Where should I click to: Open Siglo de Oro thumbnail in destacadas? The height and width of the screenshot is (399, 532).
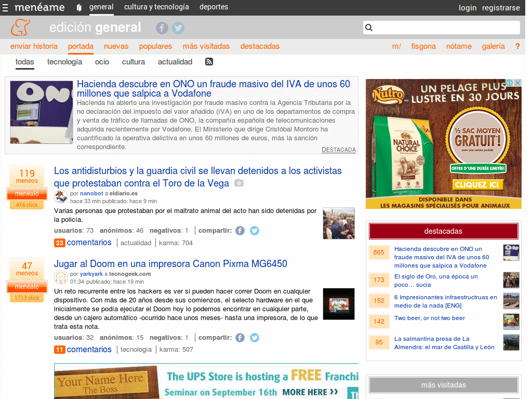point(511,280)
